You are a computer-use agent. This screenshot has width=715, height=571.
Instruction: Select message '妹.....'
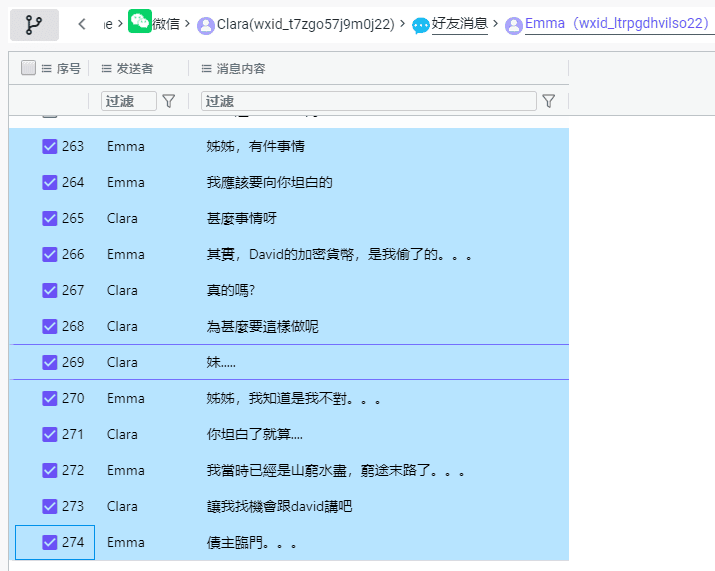(x=221, y=363)
